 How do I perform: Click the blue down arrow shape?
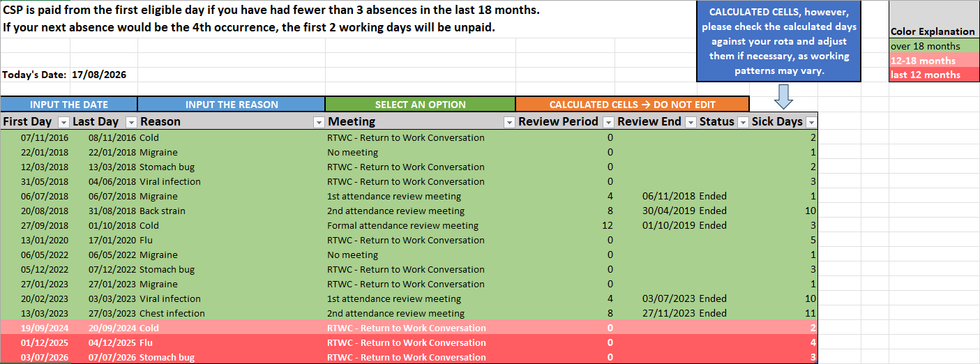(x=783, y=97)
